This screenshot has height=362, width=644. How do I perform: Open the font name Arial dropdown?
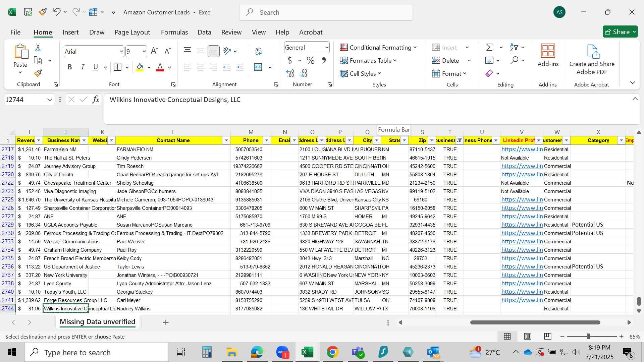pyautogui.click(x=121, y=52)
